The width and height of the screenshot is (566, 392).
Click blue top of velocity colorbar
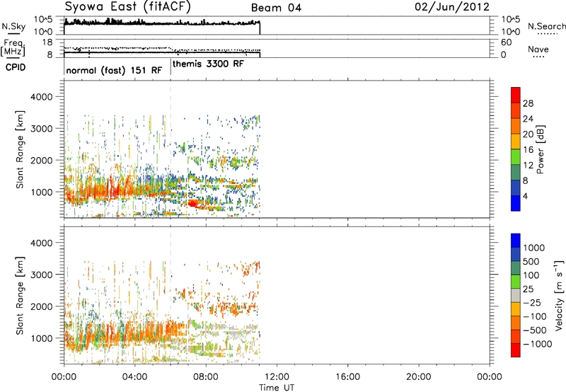coord(516,240)
